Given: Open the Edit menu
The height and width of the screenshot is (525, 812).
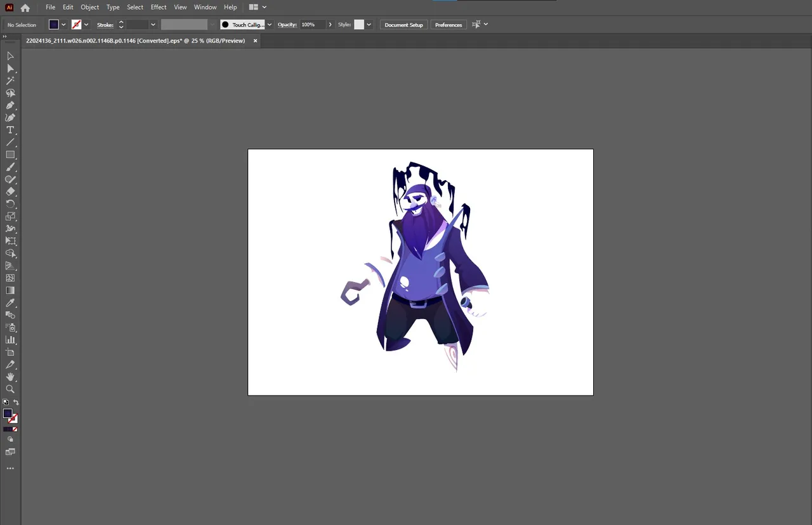Looking at the screenshot, I should coord(68,8).
